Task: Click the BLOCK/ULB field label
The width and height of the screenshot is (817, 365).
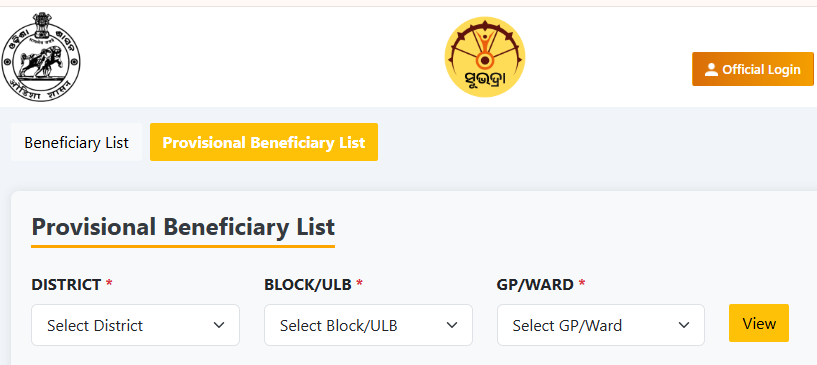Action: tap(308, 285)
